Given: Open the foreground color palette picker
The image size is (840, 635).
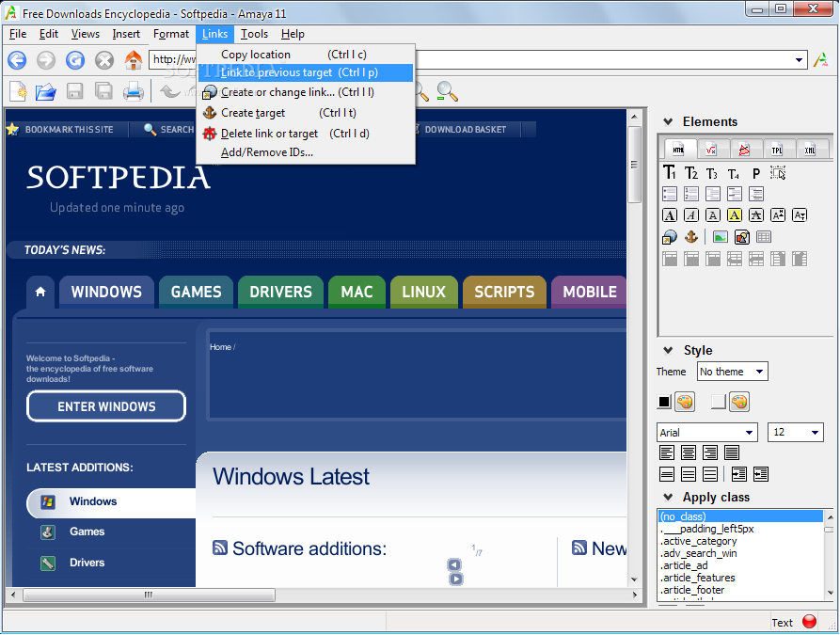Looking at the screenshot, I should [x=685, y=402].
